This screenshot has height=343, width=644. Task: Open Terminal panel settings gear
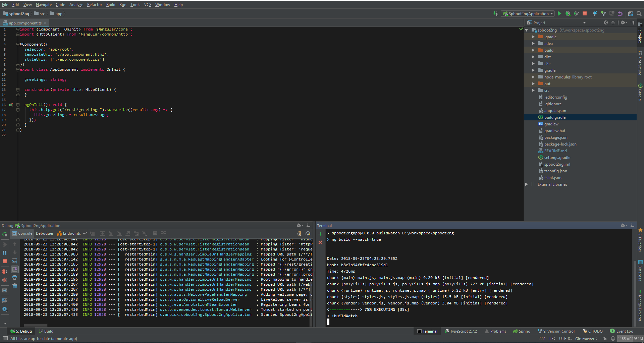[624, 226]
